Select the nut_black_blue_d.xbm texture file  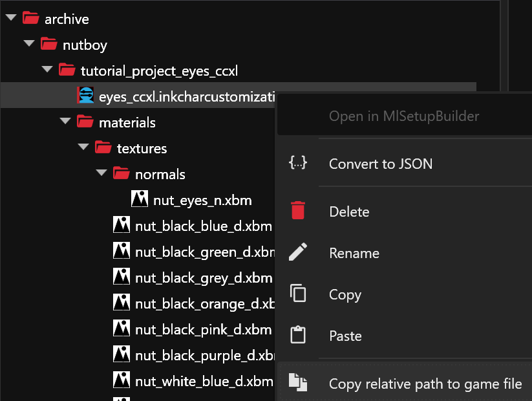tap(203, 226)
